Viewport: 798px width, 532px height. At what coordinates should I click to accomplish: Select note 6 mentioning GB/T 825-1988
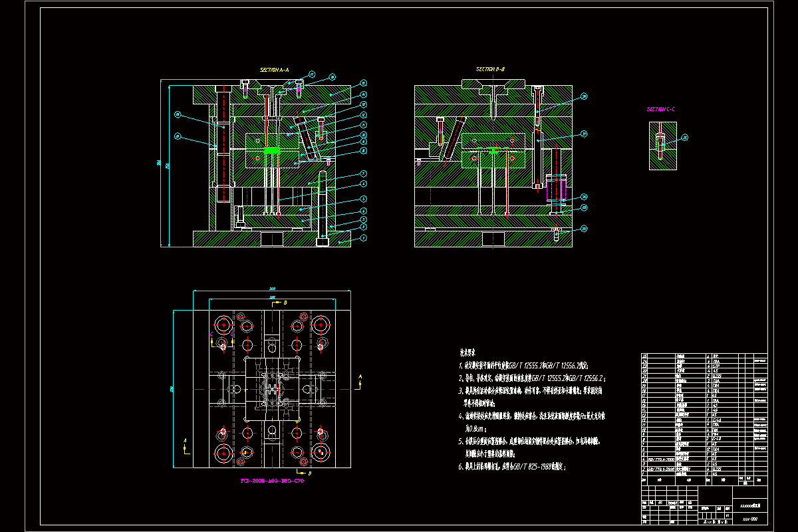511,467
